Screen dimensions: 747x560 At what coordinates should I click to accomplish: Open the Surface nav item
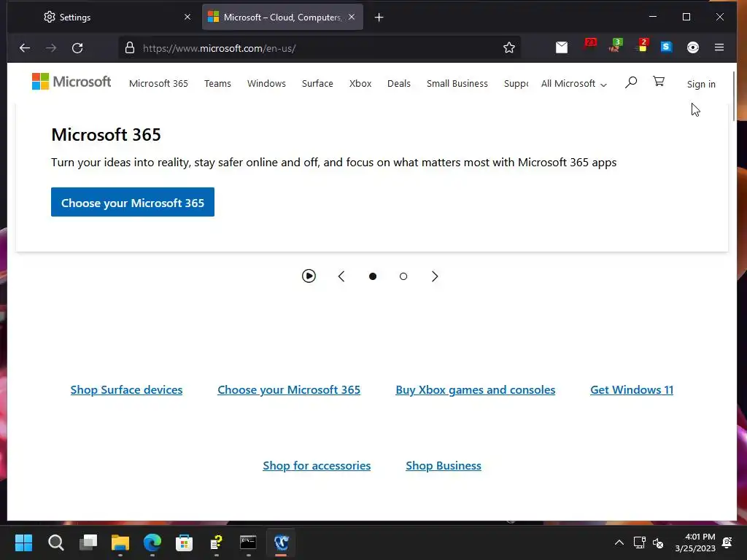pyautogui.click(x=317, y=83)
